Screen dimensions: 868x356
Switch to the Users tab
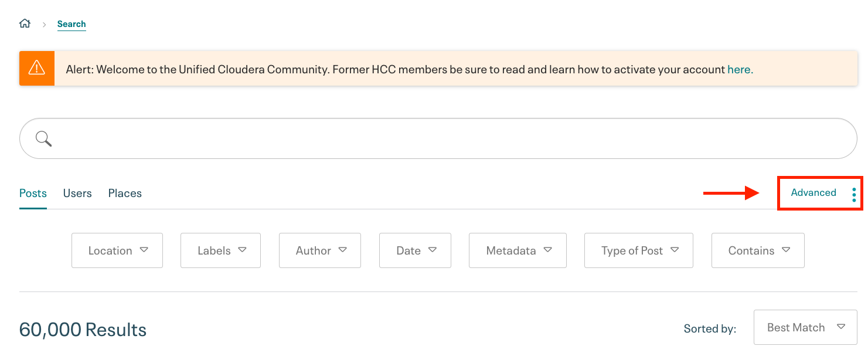(x=77, y=193)
